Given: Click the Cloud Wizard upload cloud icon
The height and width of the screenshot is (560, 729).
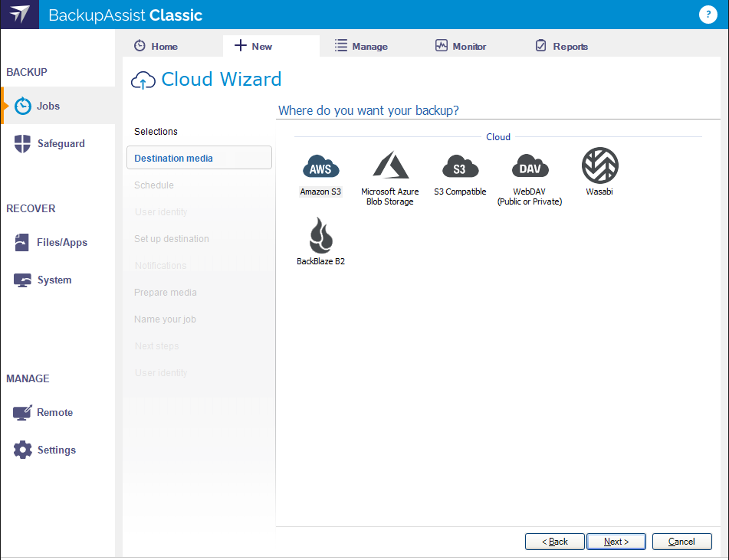Looking at the screenshot, I should click(143, 80).
